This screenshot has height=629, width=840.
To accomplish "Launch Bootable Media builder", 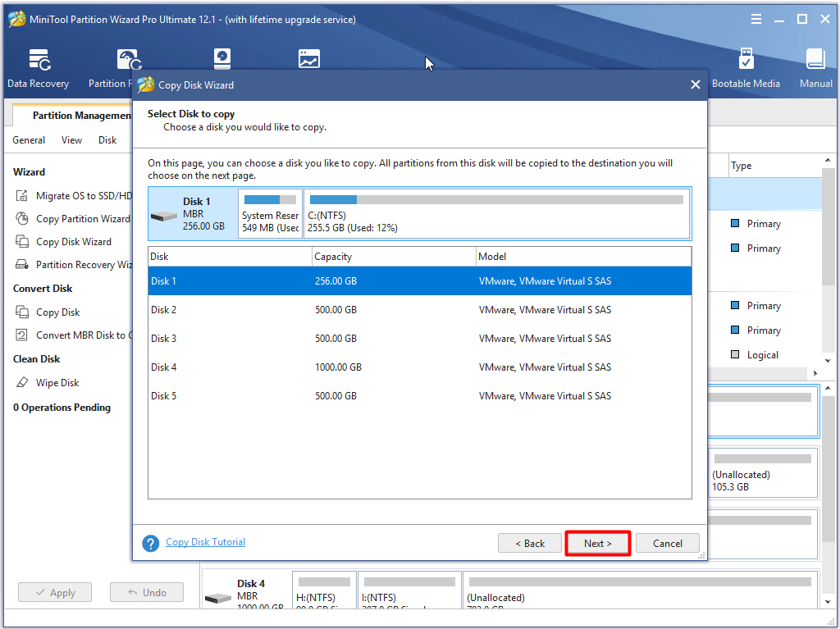I will click(x=746, y=68).
